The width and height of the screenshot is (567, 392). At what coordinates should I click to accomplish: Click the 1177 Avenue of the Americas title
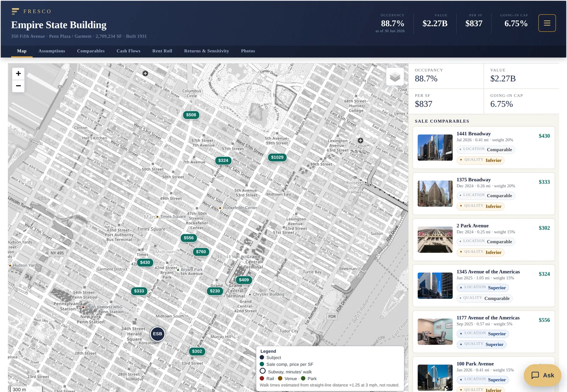[x=488, y=318]
